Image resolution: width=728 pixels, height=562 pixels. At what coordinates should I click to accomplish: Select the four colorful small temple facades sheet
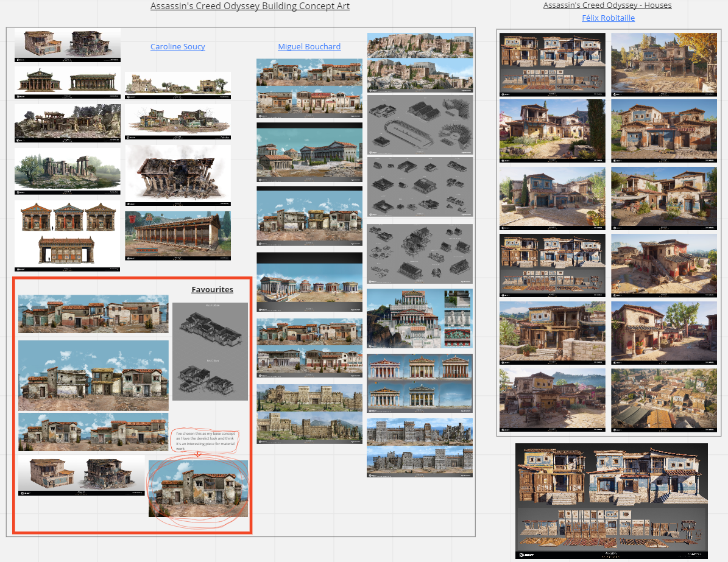[x=68, y=236]
